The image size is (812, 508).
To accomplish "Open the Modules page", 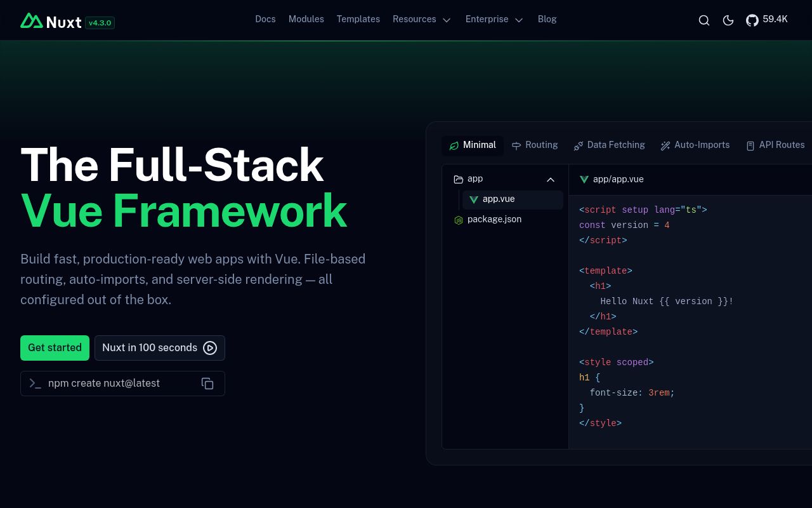I will (x=306, y=20).
